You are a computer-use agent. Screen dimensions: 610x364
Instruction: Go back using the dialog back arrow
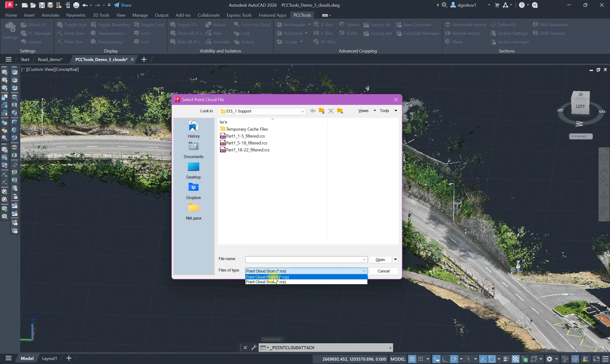coord(313,111)
